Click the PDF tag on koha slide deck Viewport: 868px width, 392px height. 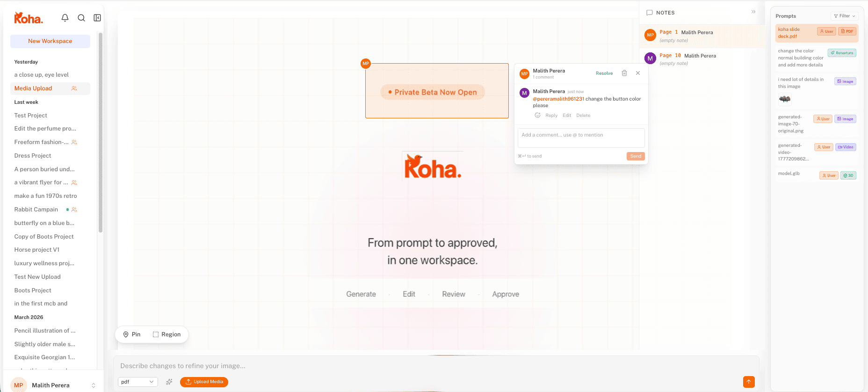pos(847,31)
